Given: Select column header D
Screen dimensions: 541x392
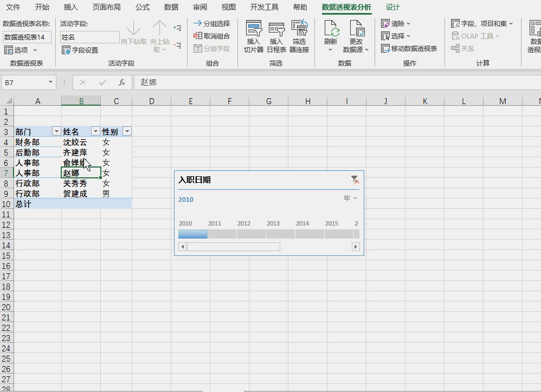Looking at the screenshot, I should pyautogui.click(x=151, y=101).
